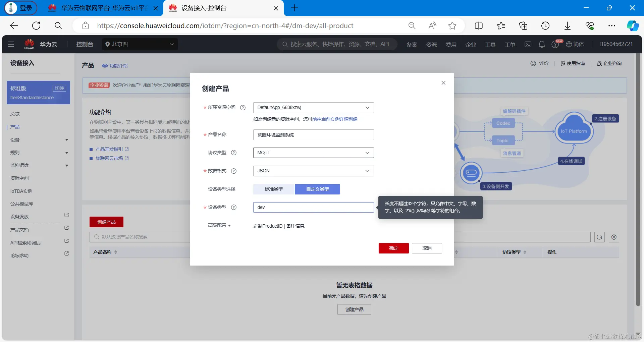Click the 设备类型 input field
Screen dimensions: 644x342
[x=313, y=207]
